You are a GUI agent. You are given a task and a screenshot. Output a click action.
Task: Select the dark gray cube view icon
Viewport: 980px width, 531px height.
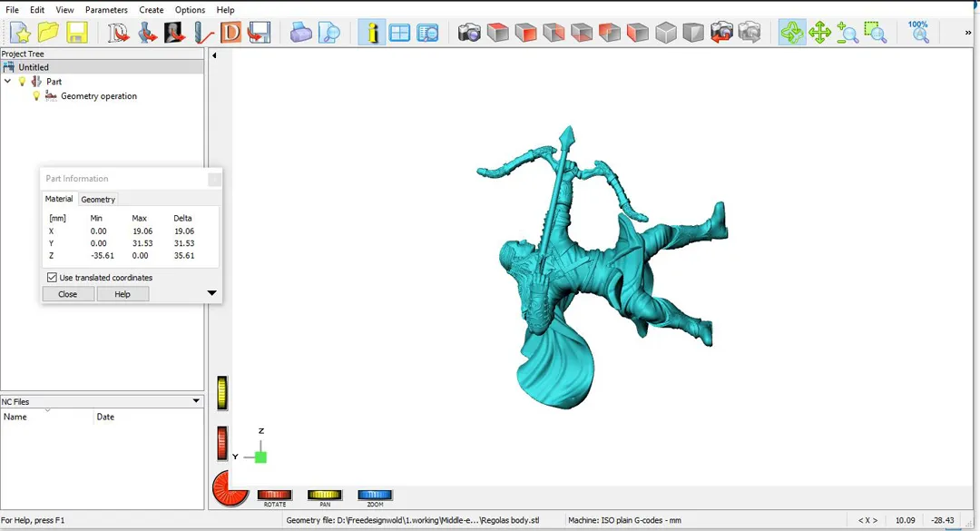pos(693,33)
